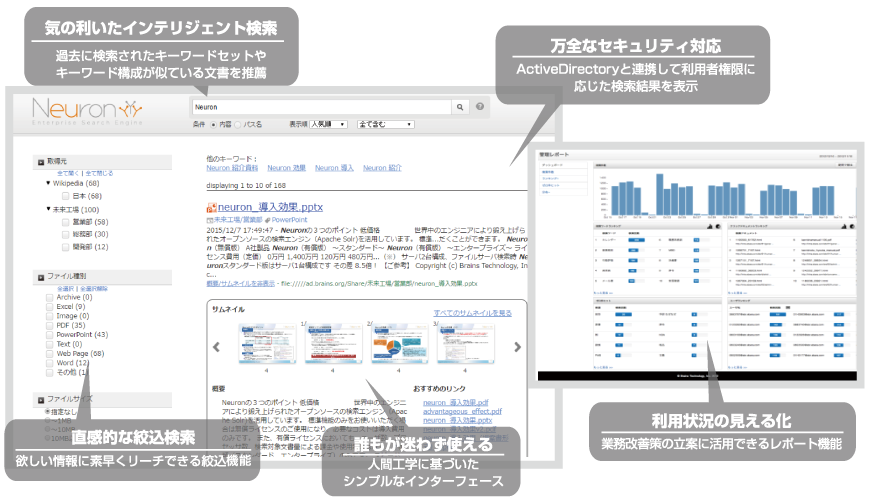Check the PDF (35) file type
The image size is (870, 500).
click(x=49, y=326)
